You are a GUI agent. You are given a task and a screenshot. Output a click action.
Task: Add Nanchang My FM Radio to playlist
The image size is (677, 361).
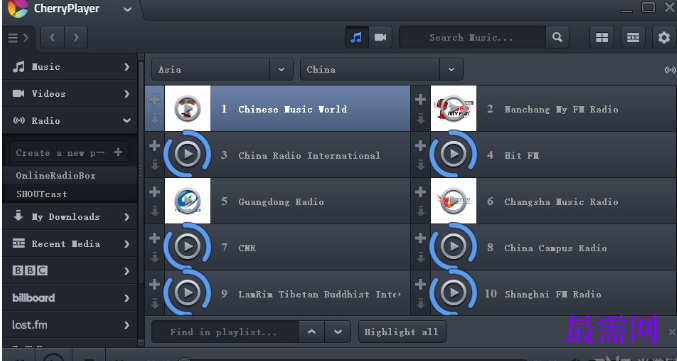point(421,100)
